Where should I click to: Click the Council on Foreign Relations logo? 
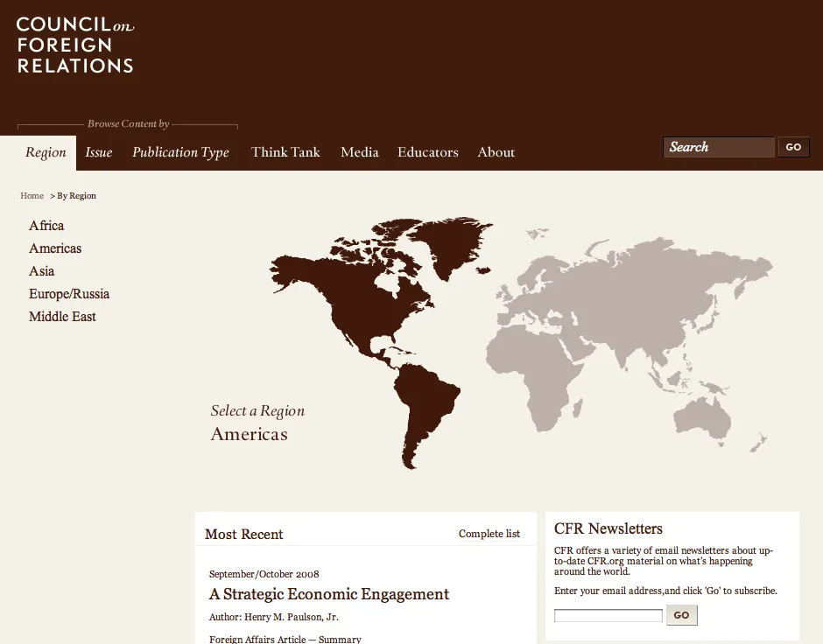[75, 45]
